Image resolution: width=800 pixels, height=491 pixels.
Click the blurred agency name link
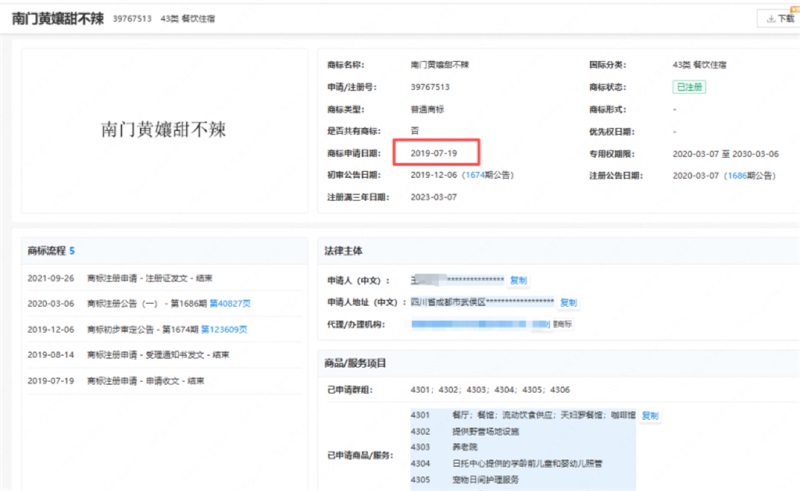click(x=480, y=324)
